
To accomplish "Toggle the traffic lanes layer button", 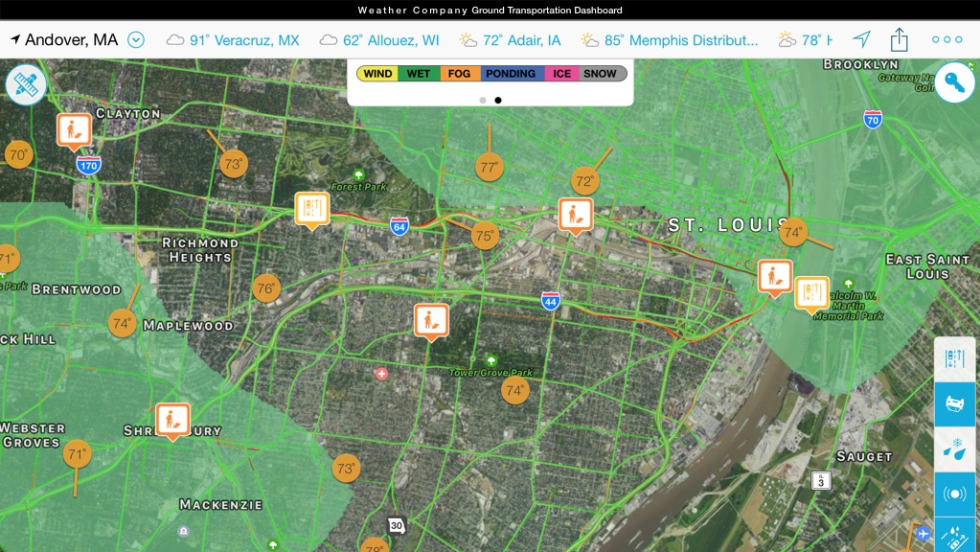I will (954, 359).
